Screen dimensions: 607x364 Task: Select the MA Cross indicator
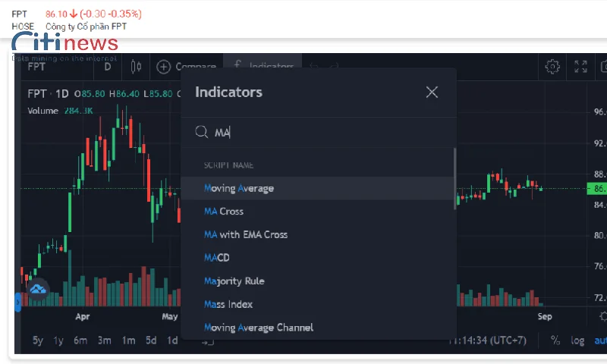[x=317, y=212]
